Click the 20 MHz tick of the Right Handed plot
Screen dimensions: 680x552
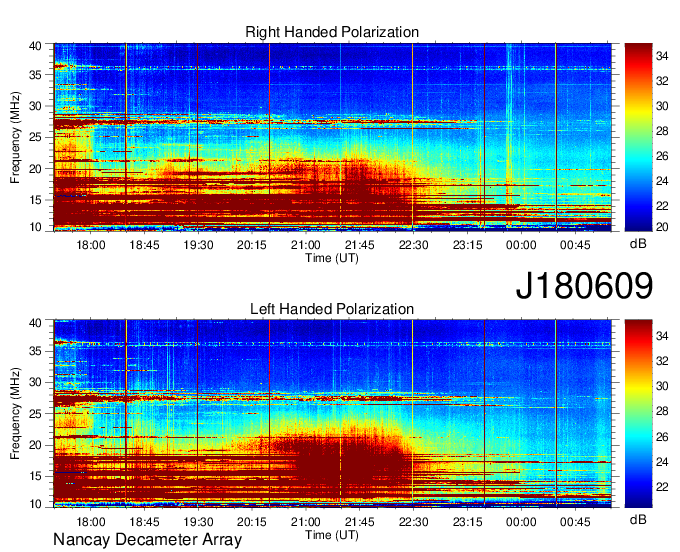[35, 169]
